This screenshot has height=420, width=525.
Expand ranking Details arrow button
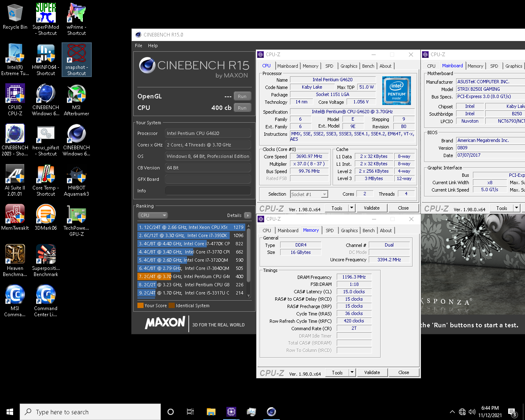(x=247, y=215)
